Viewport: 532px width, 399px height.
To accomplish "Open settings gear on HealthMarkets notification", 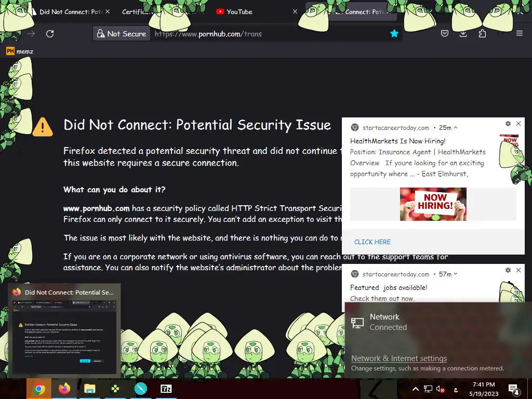I will [508, 124].
